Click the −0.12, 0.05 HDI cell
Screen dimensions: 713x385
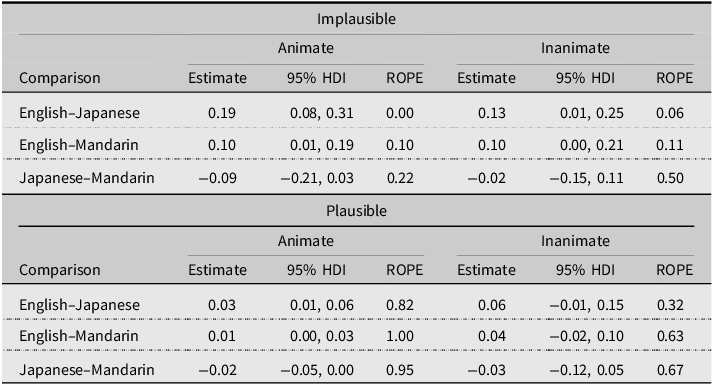(x=586, y=370)
